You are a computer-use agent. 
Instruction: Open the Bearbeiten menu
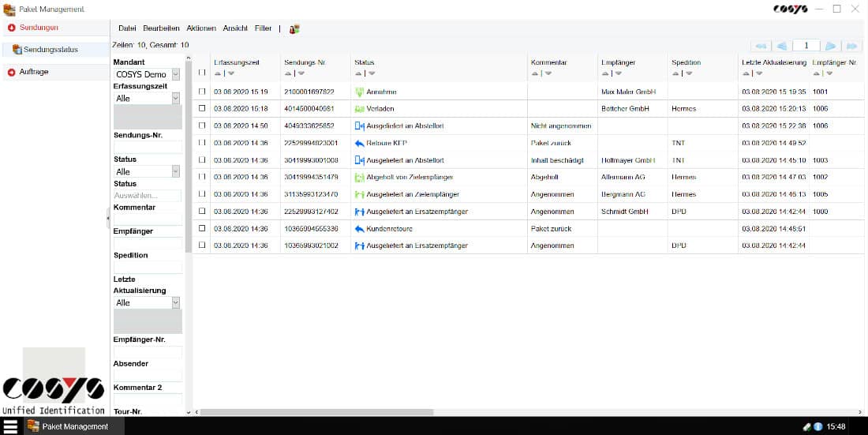pos(161,28)
